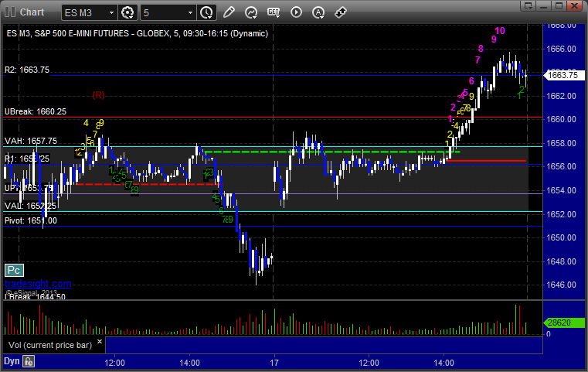Image resolution: width=588 pixels, height=372 pixels.
Task: Open the time template clock menu
Action: click(206, 12)
